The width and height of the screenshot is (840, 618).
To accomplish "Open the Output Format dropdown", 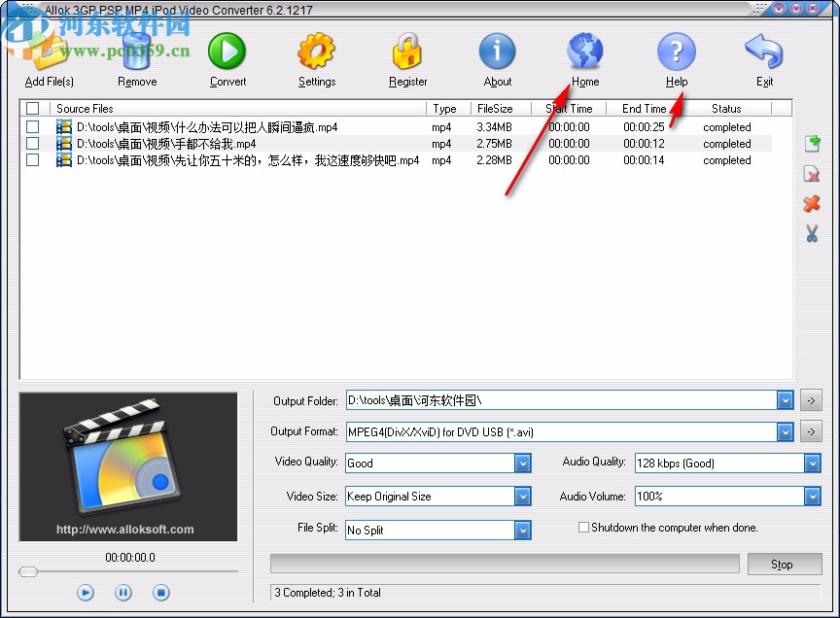I will (x=787, y=431).
